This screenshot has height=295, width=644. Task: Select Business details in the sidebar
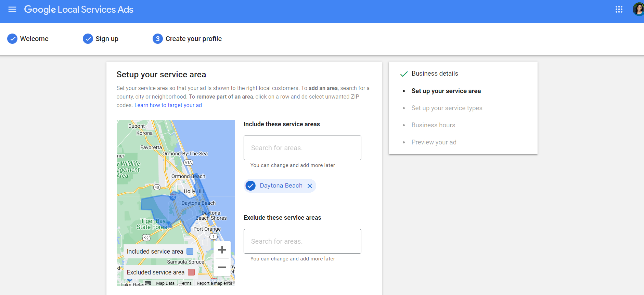click(x=435, y=74)
